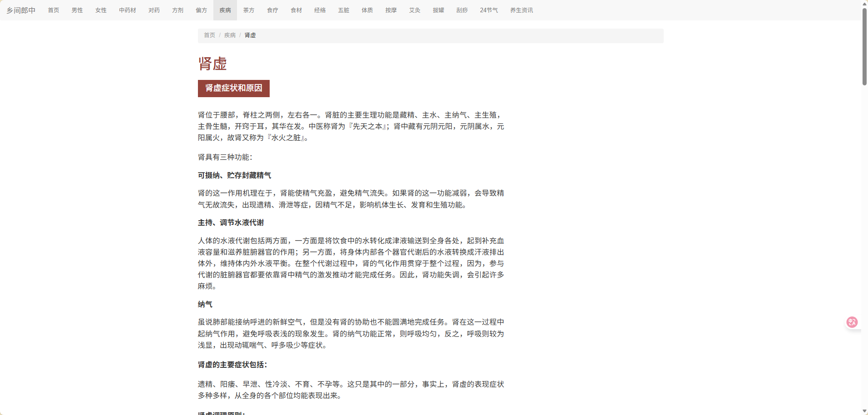Screen dimensions: 868x415
Task: Open the 茶方 category
Action: pyautogui.click(x=248, y=10)
